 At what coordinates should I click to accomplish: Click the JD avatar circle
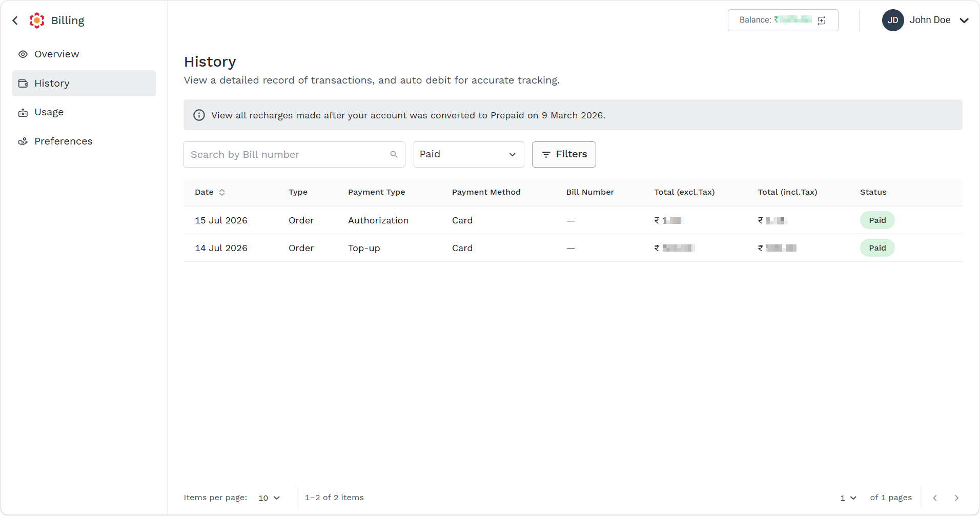coord(893,20)
